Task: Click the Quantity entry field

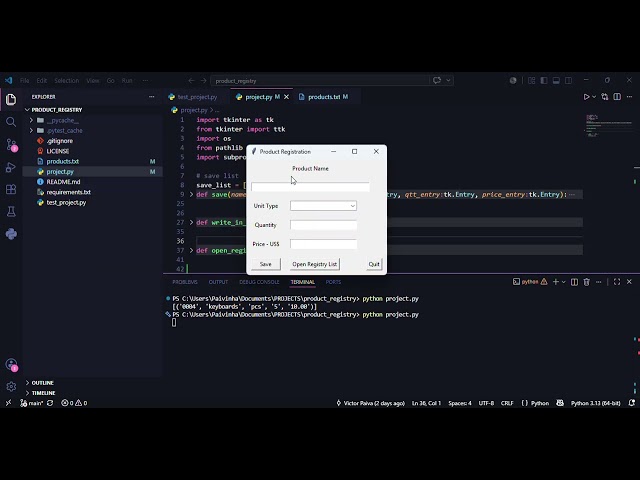Action: [x=323, y=225]
